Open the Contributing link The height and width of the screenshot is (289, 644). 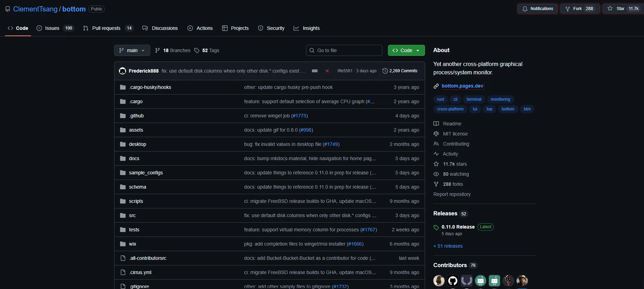[x=451, y=144]
